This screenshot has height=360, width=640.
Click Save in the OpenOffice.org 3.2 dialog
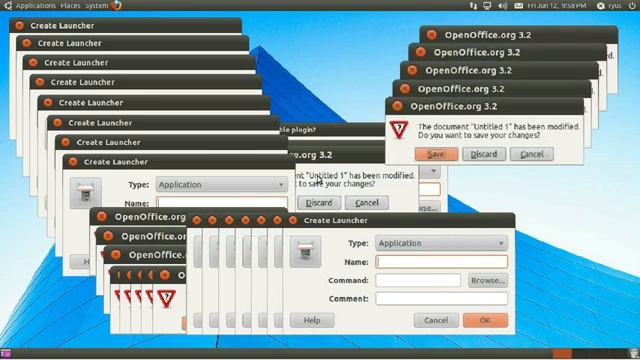(436, 154)
